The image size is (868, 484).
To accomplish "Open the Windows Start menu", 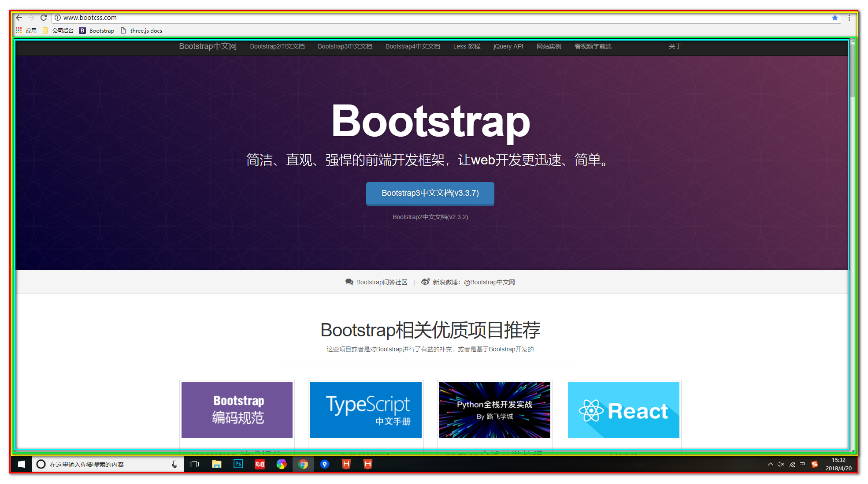I will pos(21,464).
